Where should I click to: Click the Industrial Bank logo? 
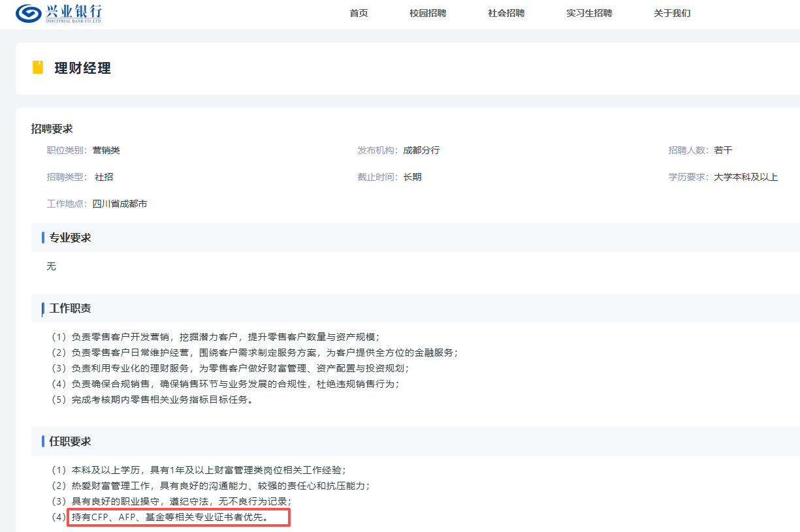(59, 13)
